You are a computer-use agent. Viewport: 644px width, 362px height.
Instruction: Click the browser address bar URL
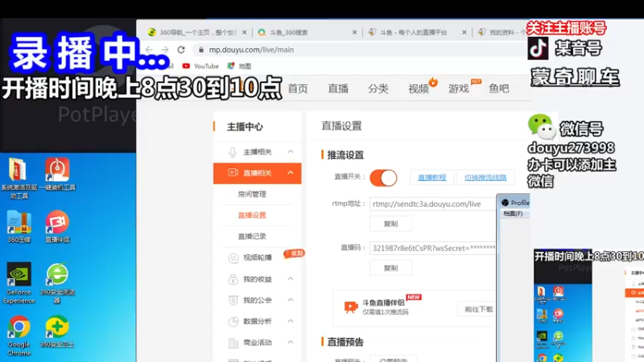(x=251, y=50)
